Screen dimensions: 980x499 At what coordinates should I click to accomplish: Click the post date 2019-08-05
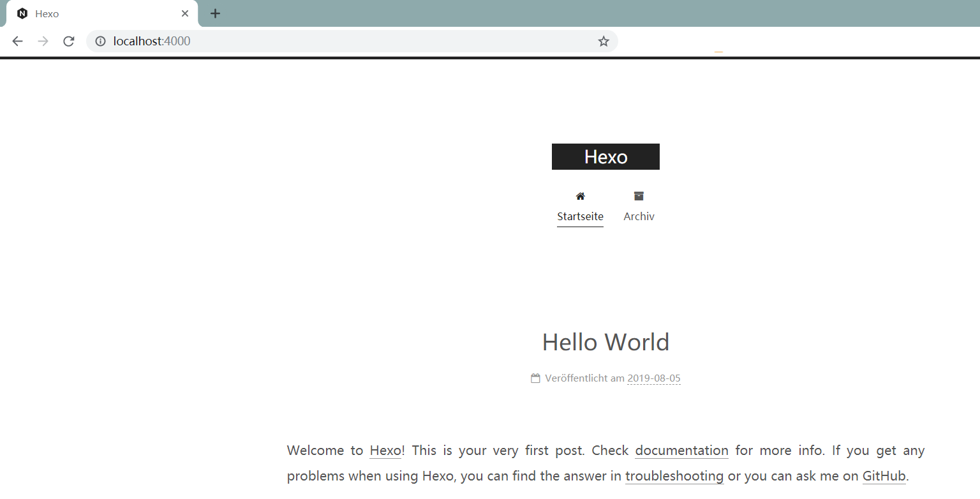(654, 378)
